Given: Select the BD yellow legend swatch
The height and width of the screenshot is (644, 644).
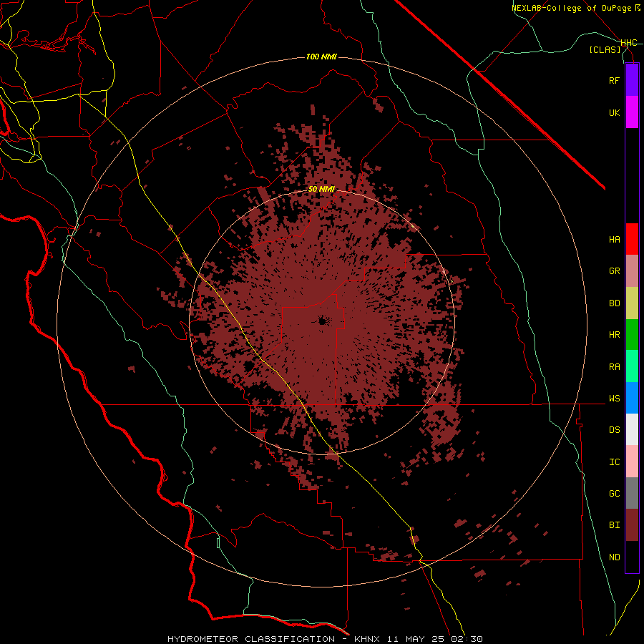Looking at the screenshot, I should point(632,303).
